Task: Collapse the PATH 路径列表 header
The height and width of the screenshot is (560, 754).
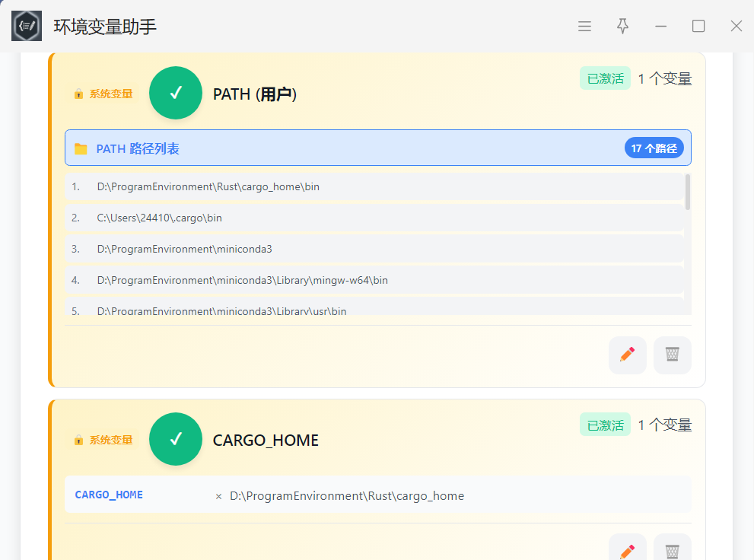Action: click(x=378, y=148)
